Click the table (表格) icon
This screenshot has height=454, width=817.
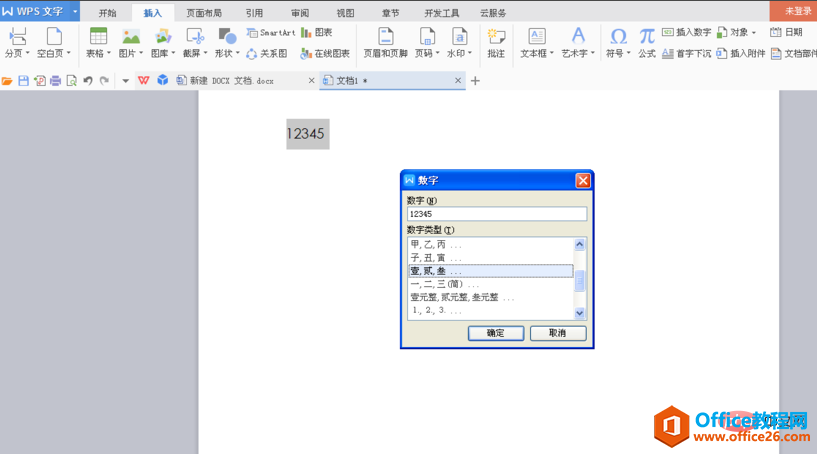pos(98,36)
